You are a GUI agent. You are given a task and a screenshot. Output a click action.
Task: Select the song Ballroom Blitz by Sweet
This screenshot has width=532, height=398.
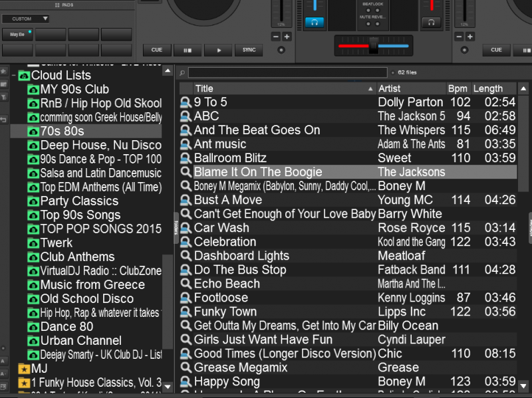coord(348,158)
